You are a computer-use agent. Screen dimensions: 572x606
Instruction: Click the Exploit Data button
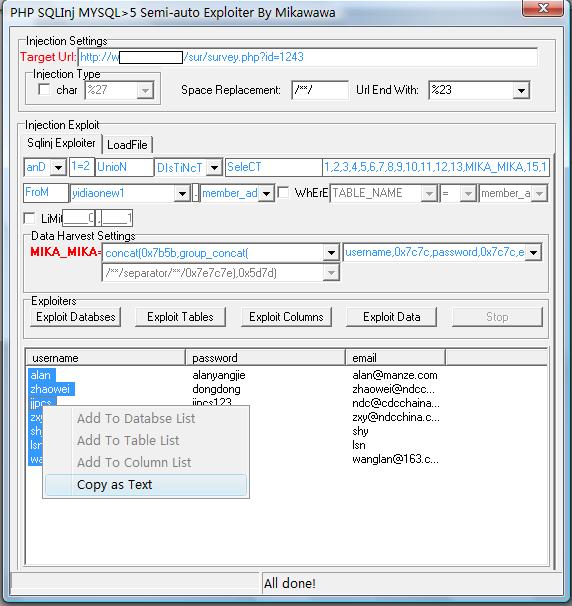tap(392, 317)
